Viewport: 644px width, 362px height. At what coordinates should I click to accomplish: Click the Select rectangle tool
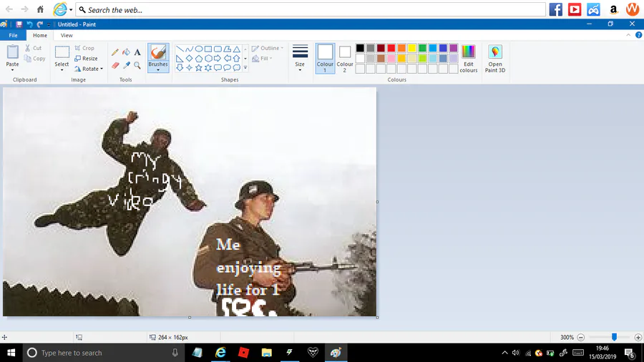click(x=62, y=52)
